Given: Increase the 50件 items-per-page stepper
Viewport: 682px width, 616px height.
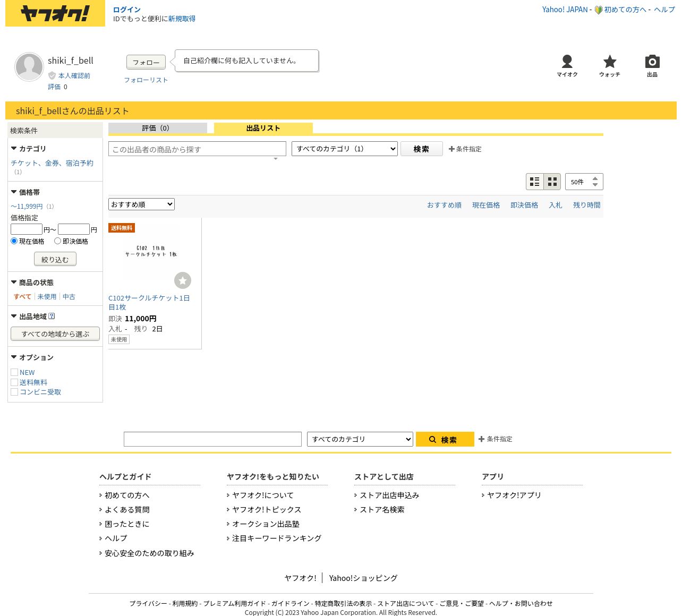Looking at the screenshot, I should pyautogui.click(x=595, y=178).
